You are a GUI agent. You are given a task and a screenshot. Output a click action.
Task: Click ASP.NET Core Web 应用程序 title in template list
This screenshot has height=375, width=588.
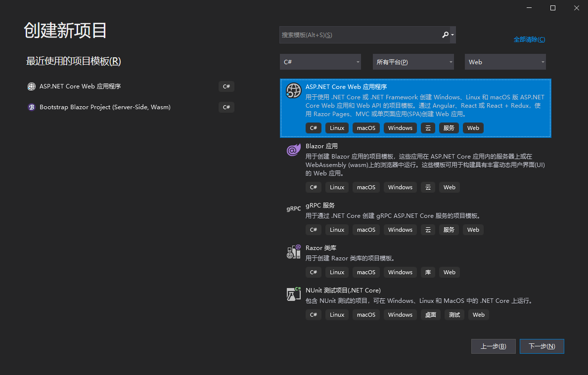pos(346,87)
